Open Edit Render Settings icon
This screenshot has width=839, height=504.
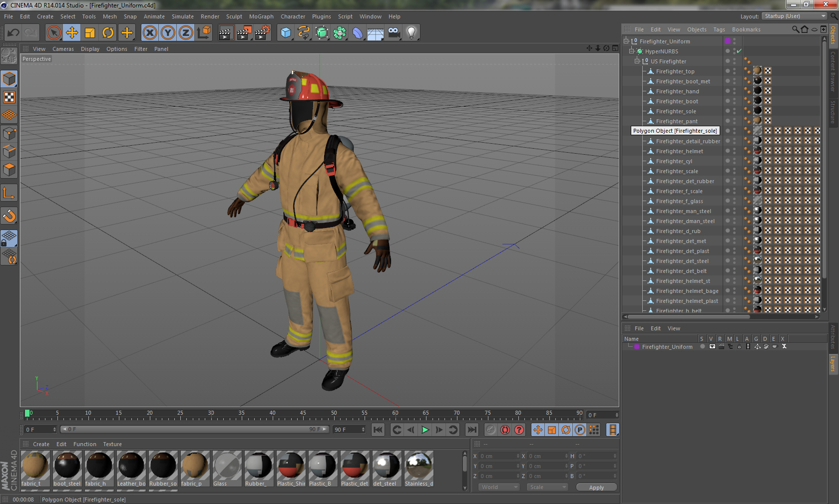point(262,33)
